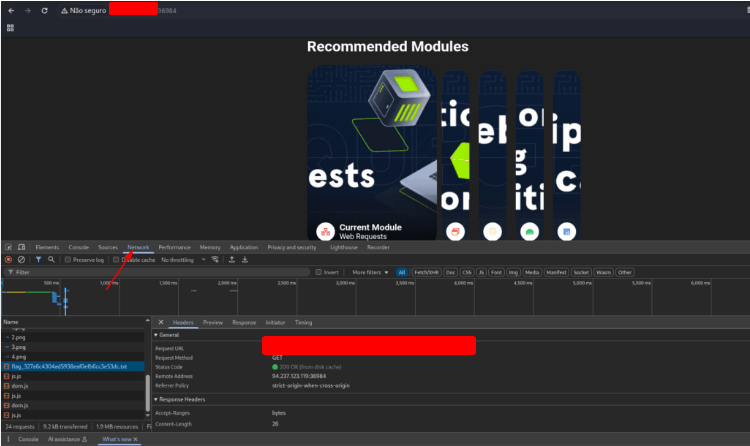Click the inspect element picker icon
This screenshot has height=446, width=750.
coord(8,247)
